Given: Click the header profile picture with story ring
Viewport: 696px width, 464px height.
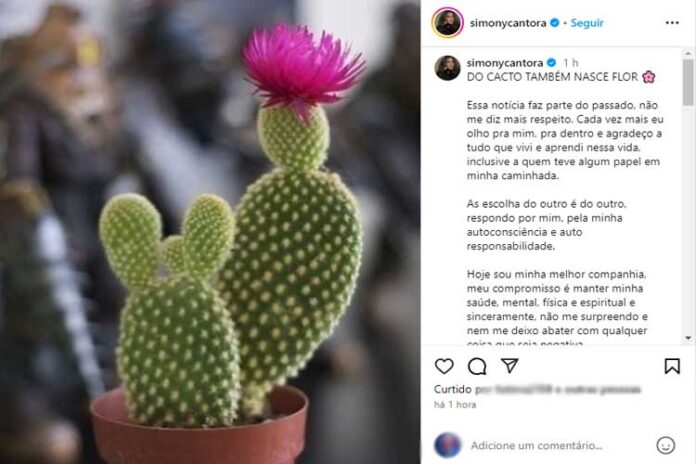Looking at the screenshot, I should (x=447, y=22).
